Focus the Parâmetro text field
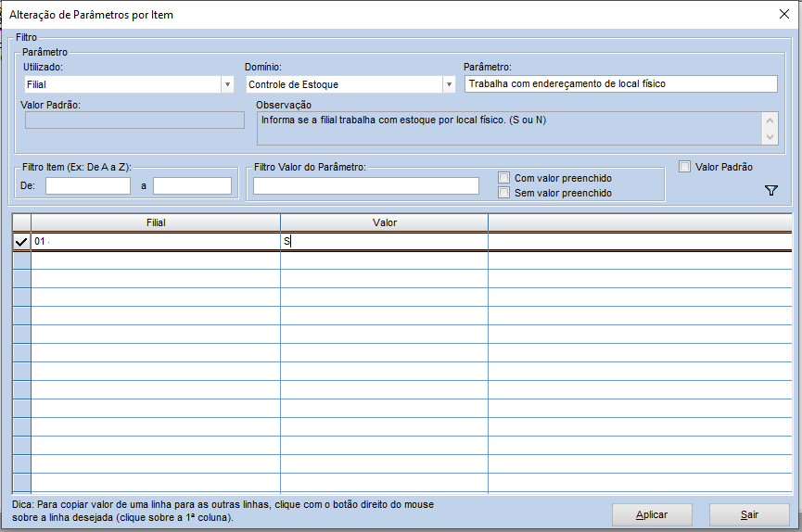Viewport: 802px width, 532px height. click(621, 84)
